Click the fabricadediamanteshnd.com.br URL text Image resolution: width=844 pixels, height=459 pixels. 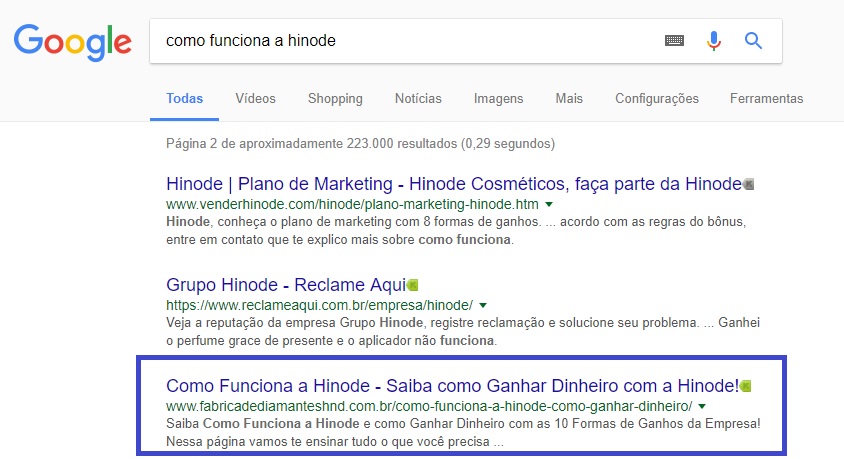[429, 406]
